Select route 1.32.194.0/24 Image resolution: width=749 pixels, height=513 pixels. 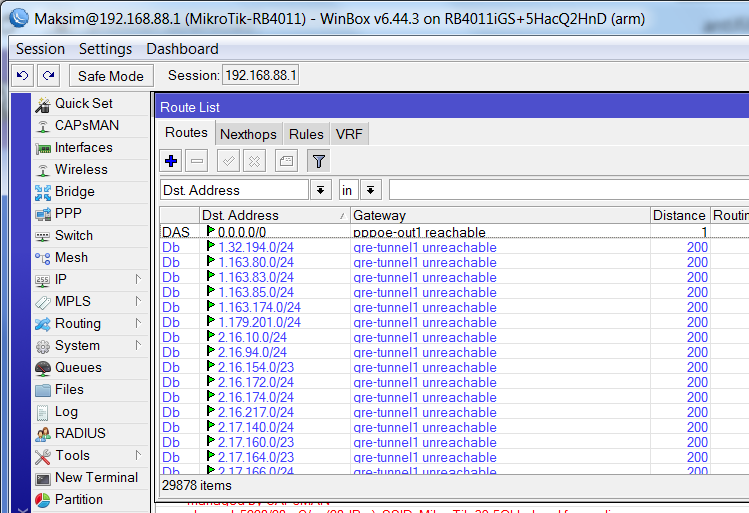[454, 247]
